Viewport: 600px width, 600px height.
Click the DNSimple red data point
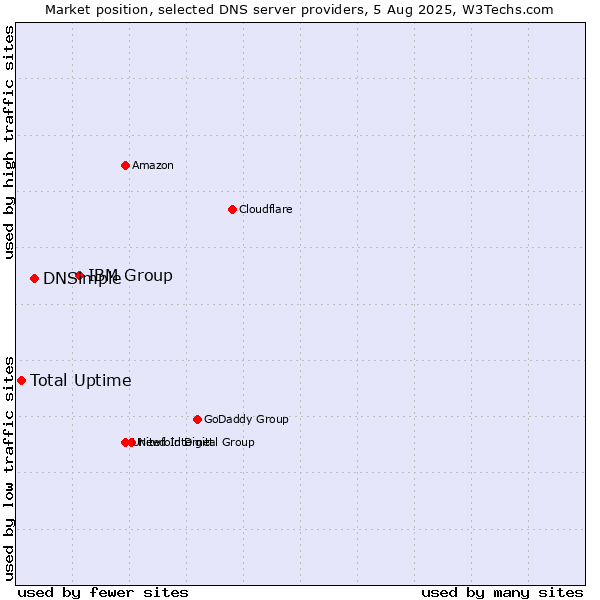[34, 279]
